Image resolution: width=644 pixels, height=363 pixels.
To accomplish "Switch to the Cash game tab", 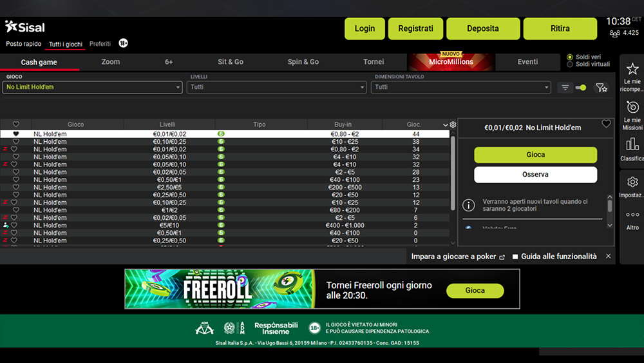I will 39,62.
